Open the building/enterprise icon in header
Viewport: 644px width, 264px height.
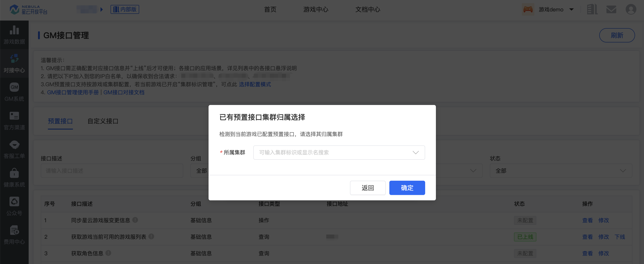592,9
